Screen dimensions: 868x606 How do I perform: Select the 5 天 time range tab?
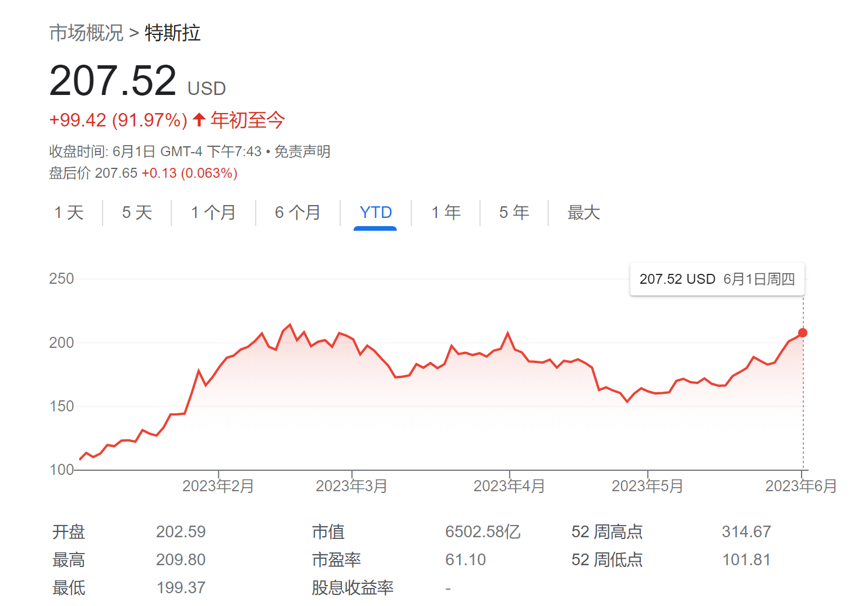tap(137, 213)
